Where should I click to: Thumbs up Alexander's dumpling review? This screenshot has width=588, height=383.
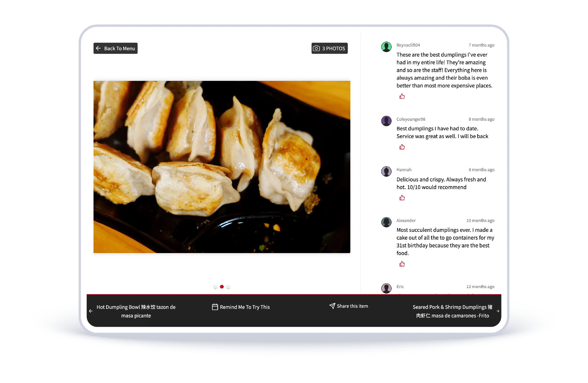pos(402,264)
